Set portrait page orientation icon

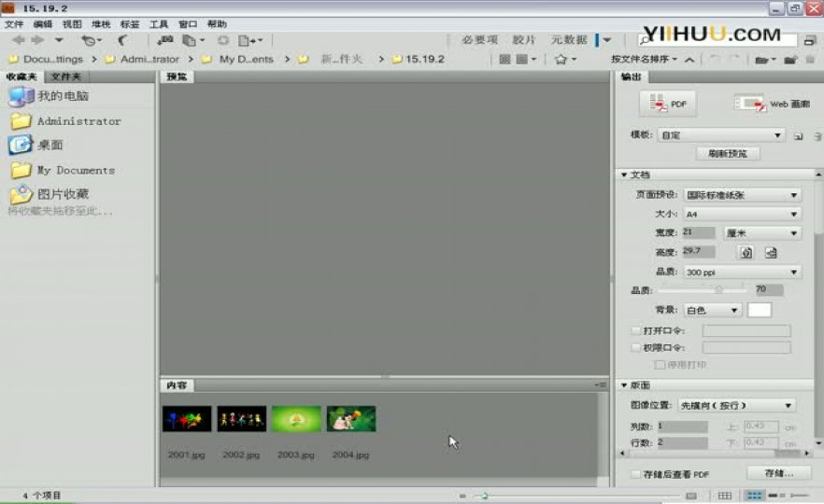pos(746,253)
